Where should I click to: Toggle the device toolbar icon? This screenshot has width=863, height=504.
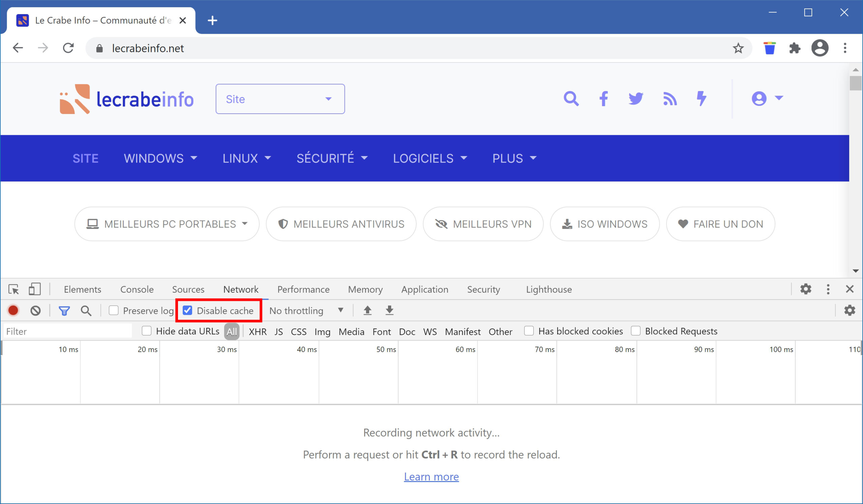[35, 289]
